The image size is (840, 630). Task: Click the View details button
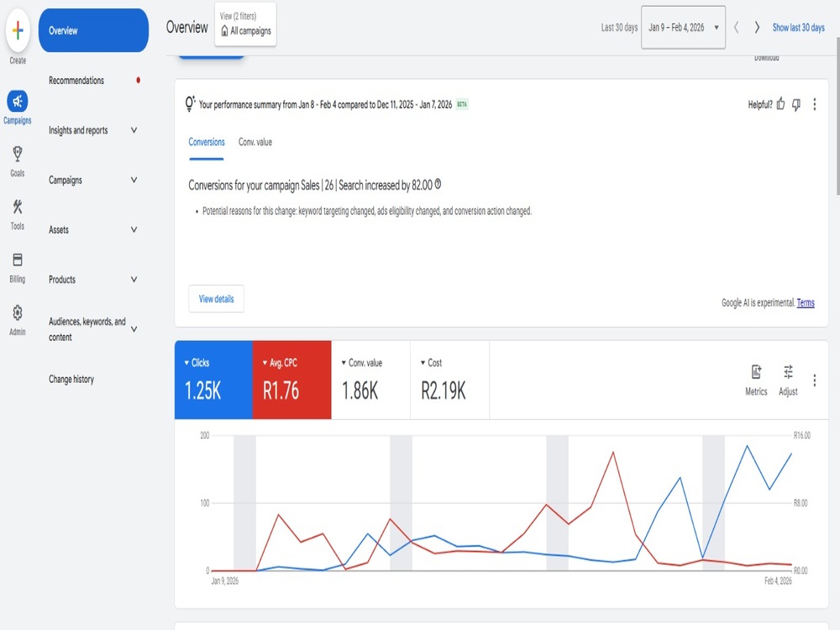pyautogui.click(x=216, y=299)
